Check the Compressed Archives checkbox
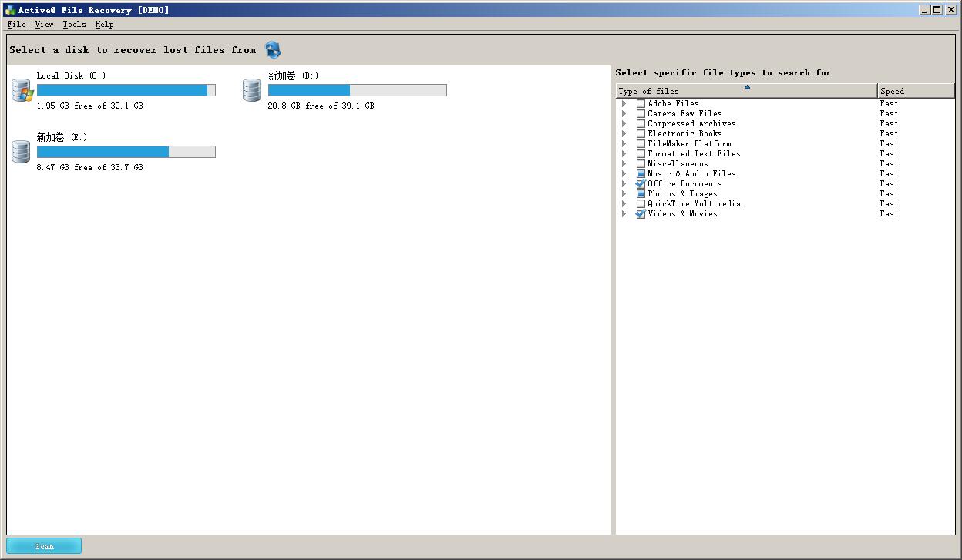This screenshot has width=962, height=560. (641, 124)
